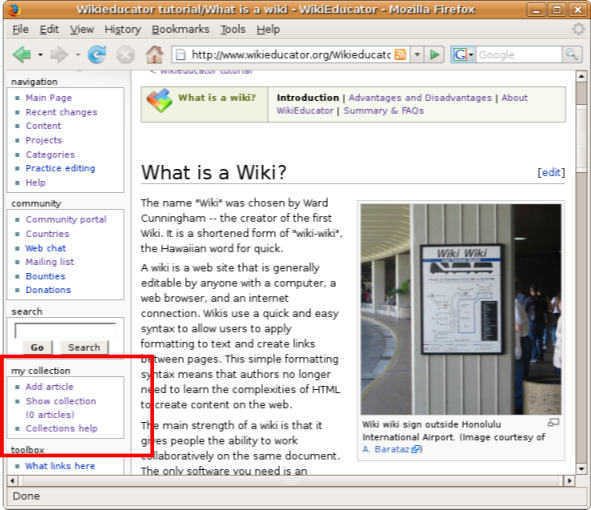
Task: Open Help link in navigation box
Action: pos(35,183)
